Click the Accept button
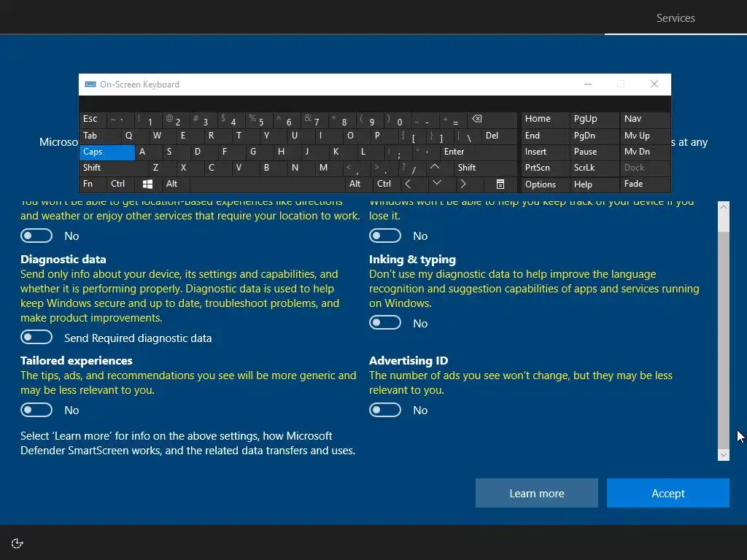Viewport: 747px width, 560px height. 668,493
